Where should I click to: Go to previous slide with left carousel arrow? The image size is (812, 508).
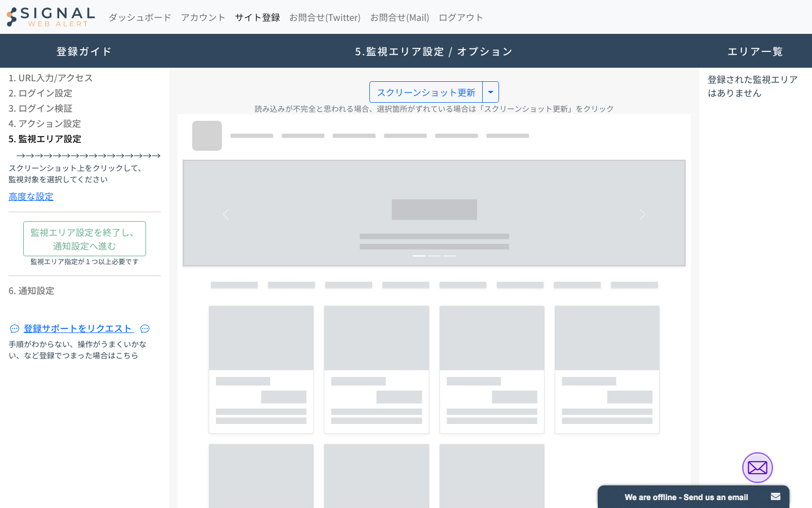click(x=226, y=214)
